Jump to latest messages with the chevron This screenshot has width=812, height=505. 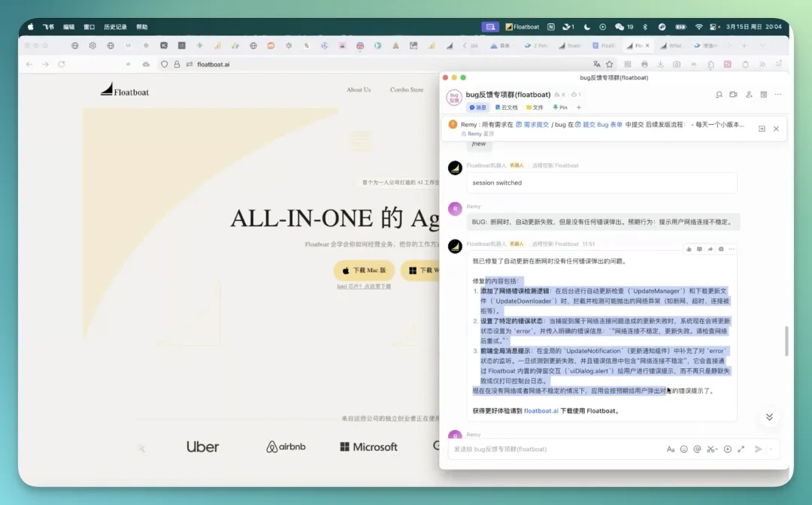pos(769,416)
